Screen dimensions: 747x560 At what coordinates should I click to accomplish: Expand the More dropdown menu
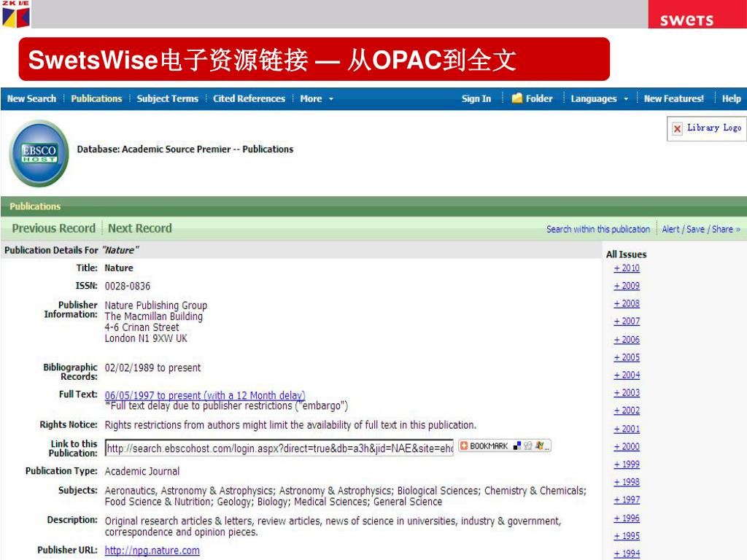tap(317, 98)
